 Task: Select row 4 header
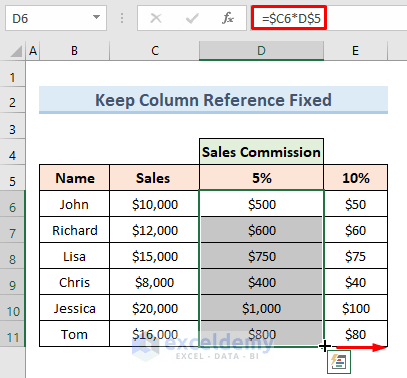[13, 152]
